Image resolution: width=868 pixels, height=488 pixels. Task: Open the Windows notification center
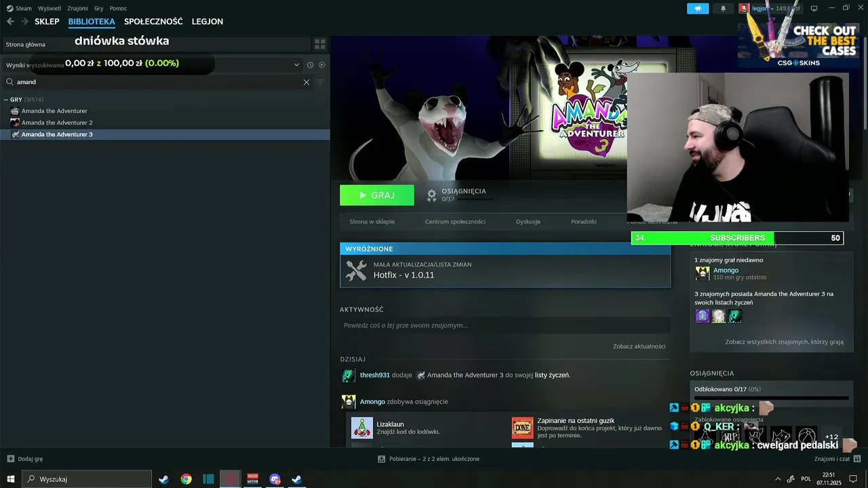(x=853, y=479)
